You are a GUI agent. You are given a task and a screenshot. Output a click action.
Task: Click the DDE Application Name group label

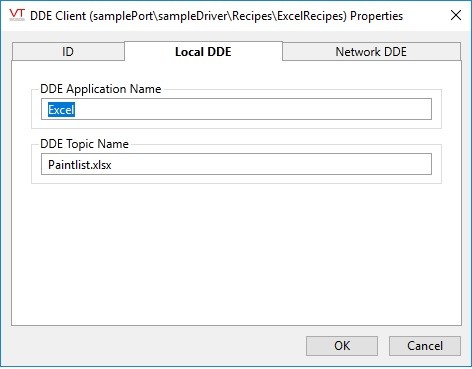(x=101, y=89)
